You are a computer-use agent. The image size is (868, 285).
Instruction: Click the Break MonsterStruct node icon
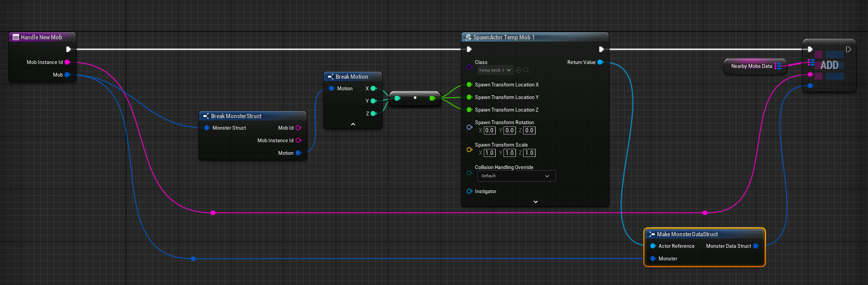pyautogui.click(x=206, y=116)
